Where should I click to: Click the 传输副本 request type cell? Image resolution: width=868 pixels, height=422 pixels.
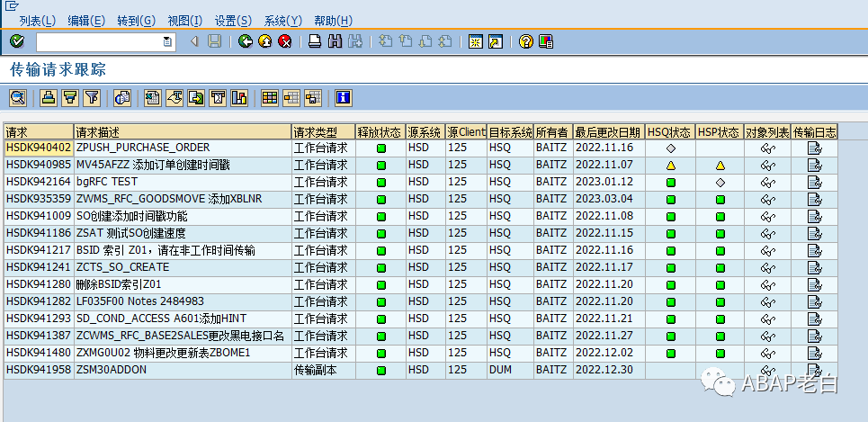pyautogui.click(x=323, y=370)
